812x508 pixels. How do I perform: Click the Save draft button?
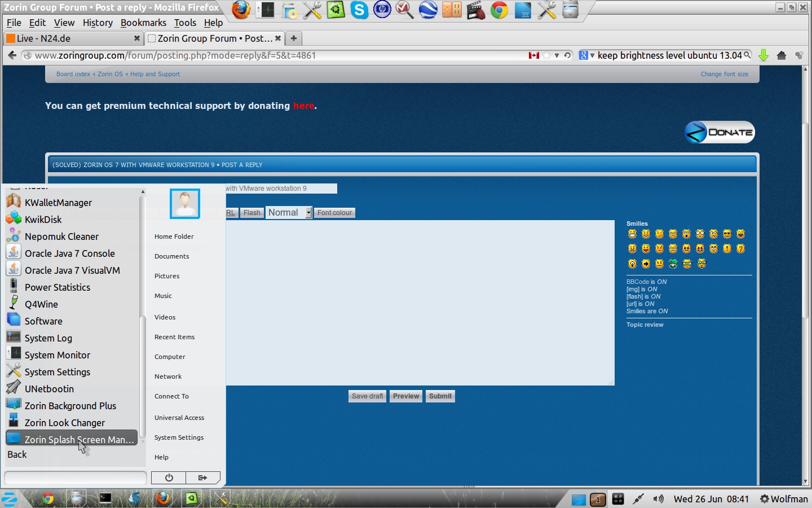pos(367,396)
